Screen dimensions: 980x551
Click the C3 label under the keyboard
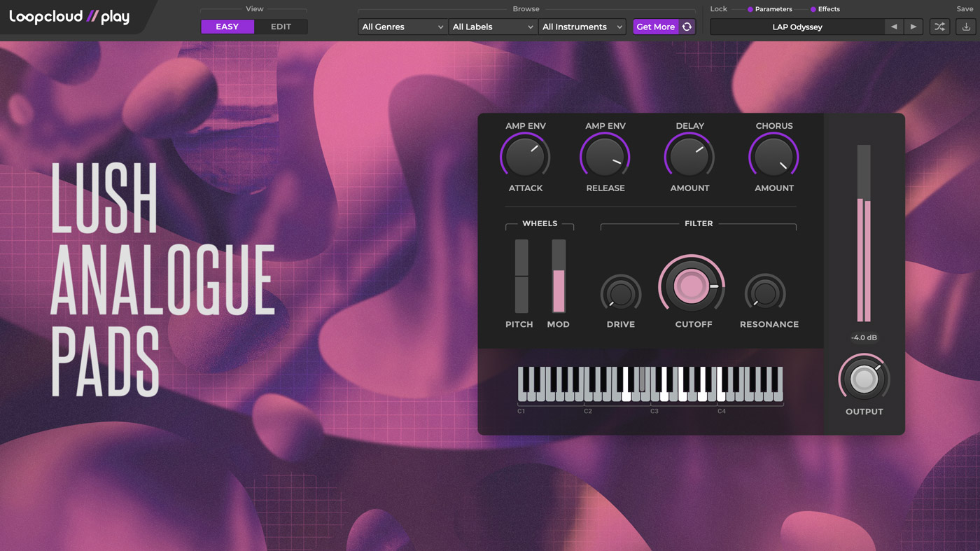pyautogui.click(x=654, y=412)
